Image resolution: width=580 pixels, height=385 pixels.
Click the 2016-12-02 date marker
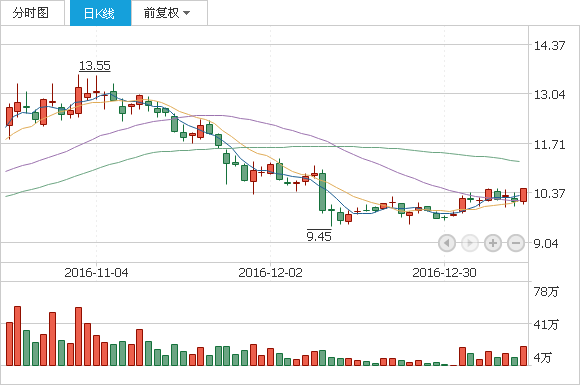pos(270,273)
